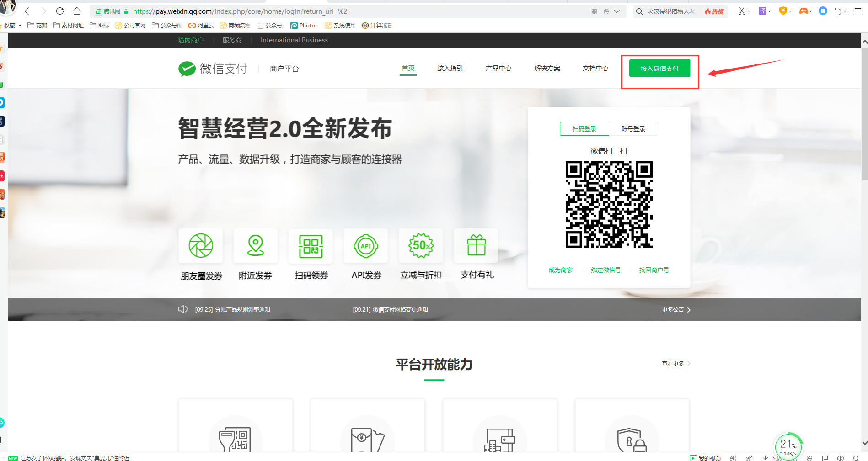Open the 09.25 分账产品规则调整通知 notice
Image resolution: width=868 pixels, height=461 pixels.
[232, 310]
